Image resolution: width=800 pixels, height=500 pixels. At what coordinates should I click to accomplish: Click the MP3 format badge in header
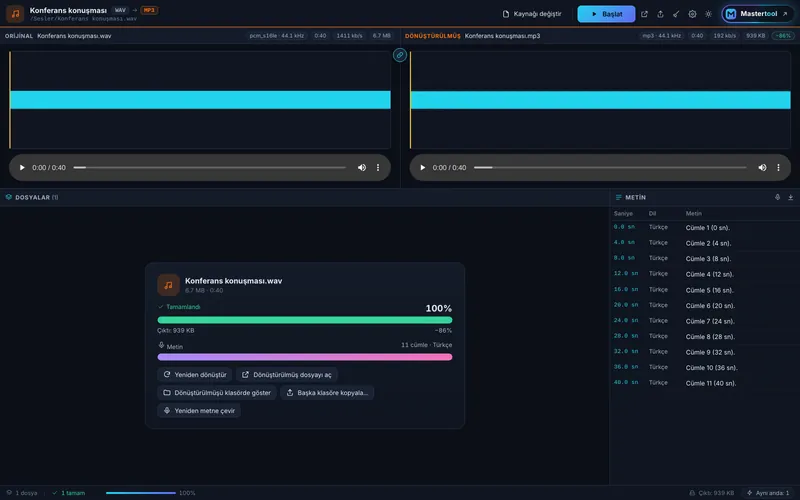pos(149,10)
